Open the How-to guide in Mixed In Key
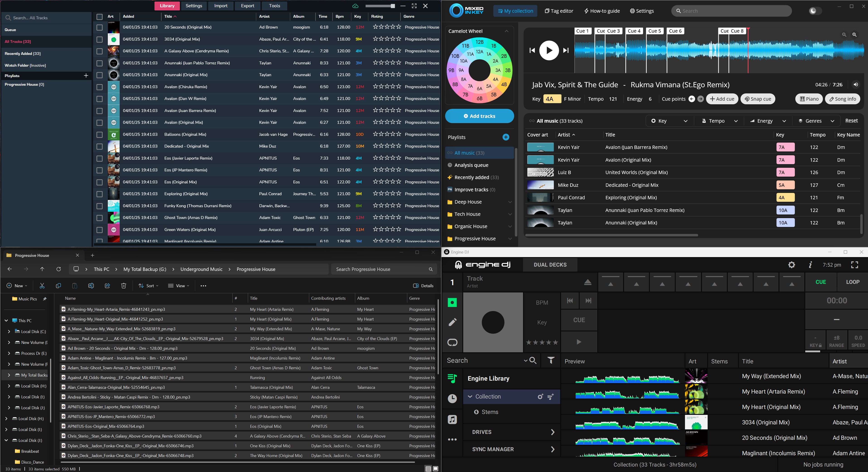Viewport: 868px width, 472px height. [602, 11]
